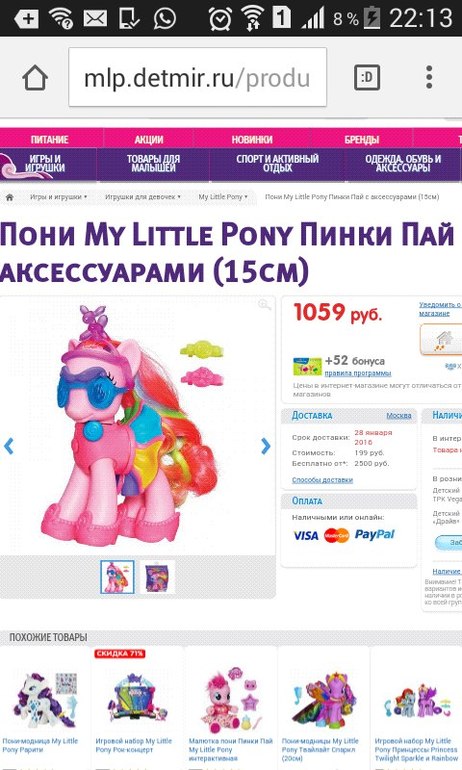Click the Способы доставки link
Viewport: 462px width, 770px height.
click(322, 480)
